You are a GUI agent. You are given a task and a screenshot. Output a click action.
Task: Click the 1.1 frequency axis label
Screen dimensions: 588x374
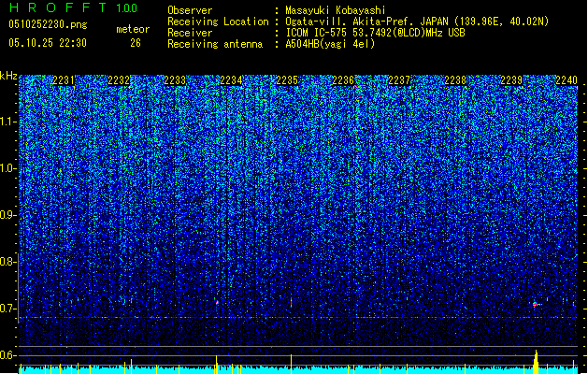(8, 122)
